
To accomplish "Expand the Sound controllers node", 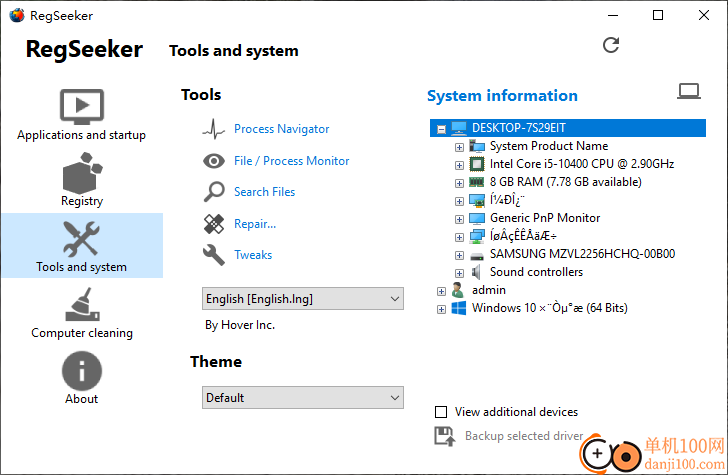I will tap(459, 273).
